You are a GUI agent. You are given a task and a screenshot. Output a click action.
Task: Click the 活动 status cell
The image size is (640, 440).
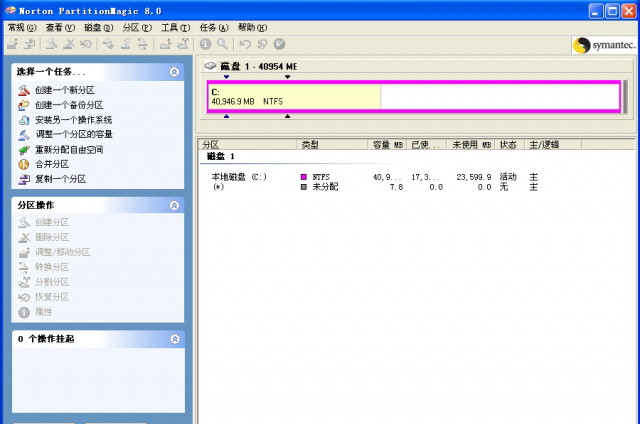point(508,177)
